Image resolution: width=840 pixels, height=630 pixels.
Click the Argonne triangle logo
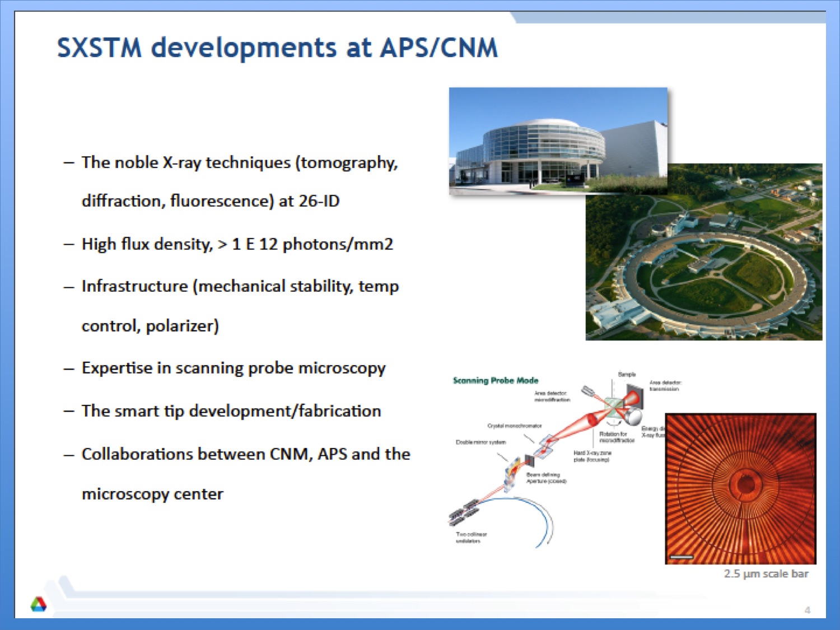(39, 604)
